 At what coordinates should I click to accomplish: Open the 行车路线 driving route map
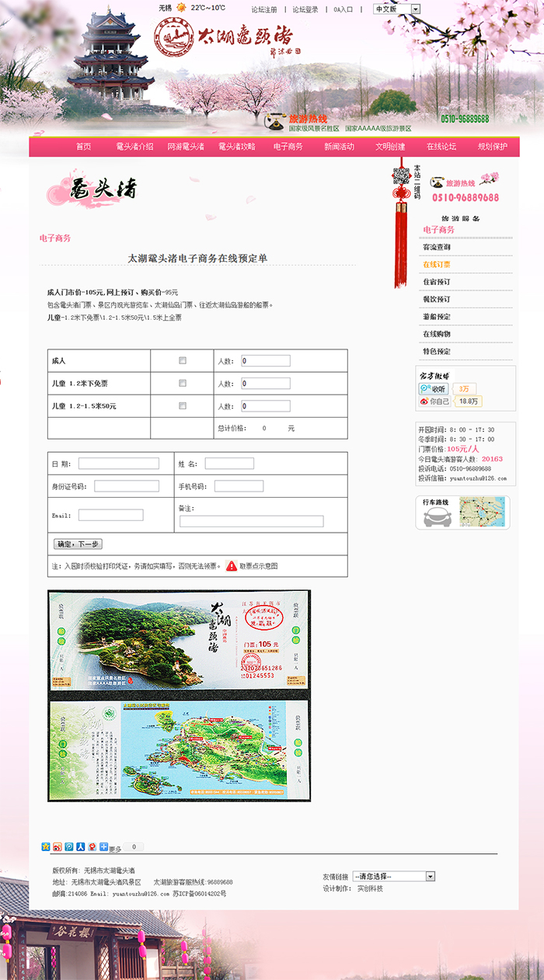pos(462,513)
